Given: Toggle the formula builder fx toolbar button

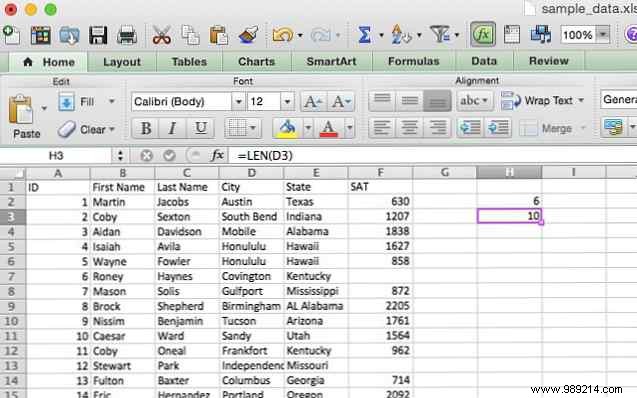Looking at the screenshot, I should coord(483,34).
